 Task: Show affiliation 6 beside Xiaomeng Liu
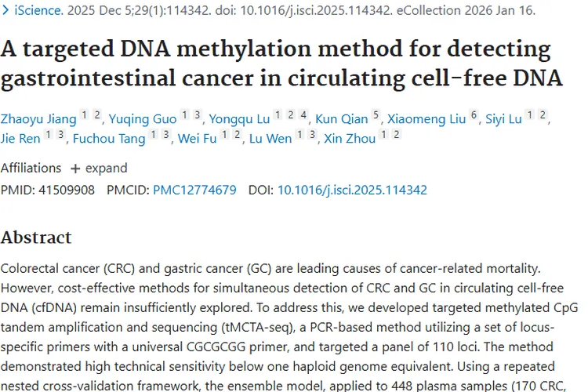[x=474, y=116]
